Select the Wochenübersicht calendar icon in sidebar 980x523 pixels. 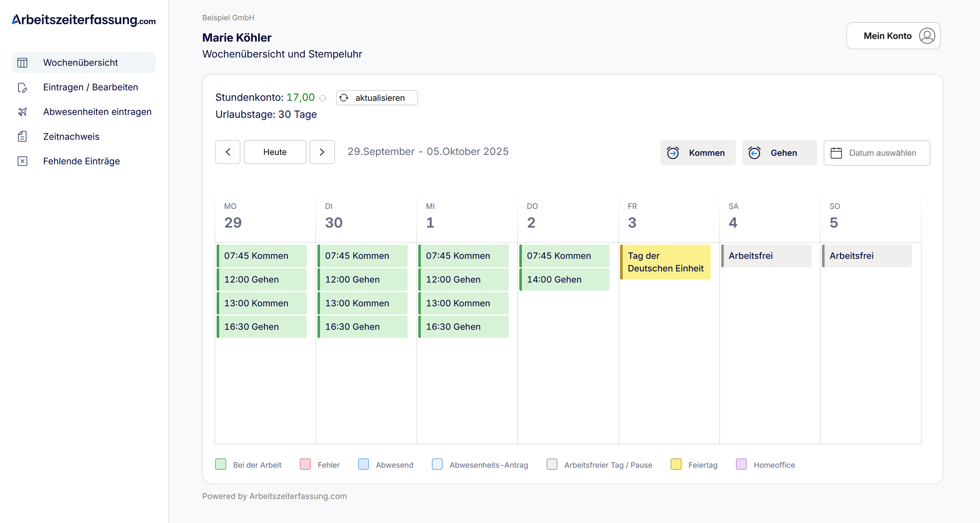click(23, 62)
